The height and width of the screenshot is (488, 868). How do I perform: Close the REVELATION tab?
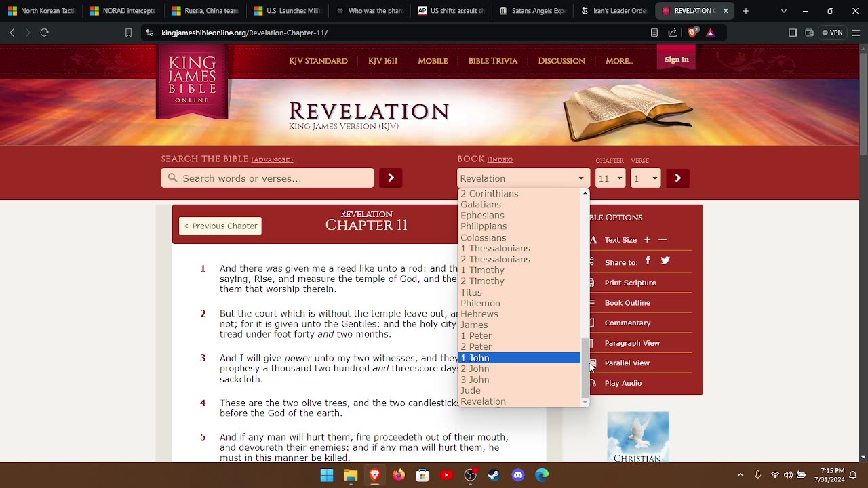tap(725, 11)
